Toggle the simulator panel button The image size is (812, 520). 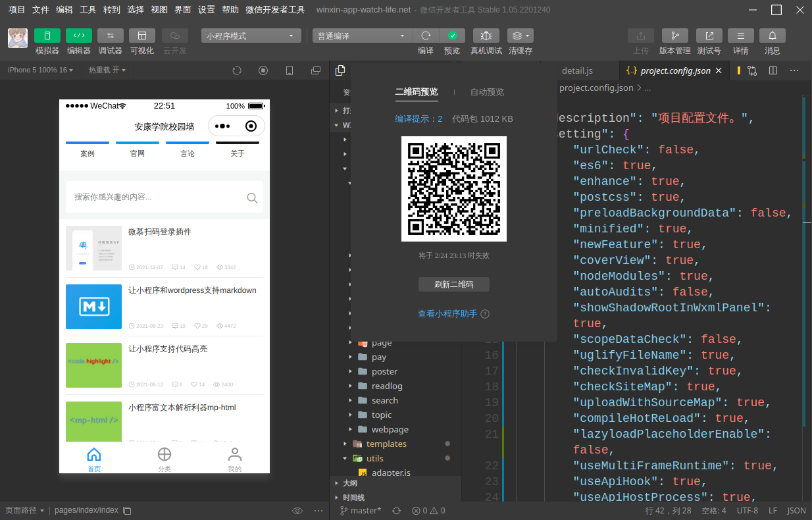(x=47, y=36)
